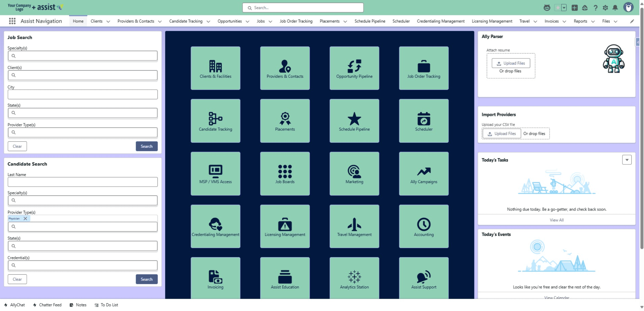
Task: Open the Candidate Tracking tile
Action: [x=215, y=121]
